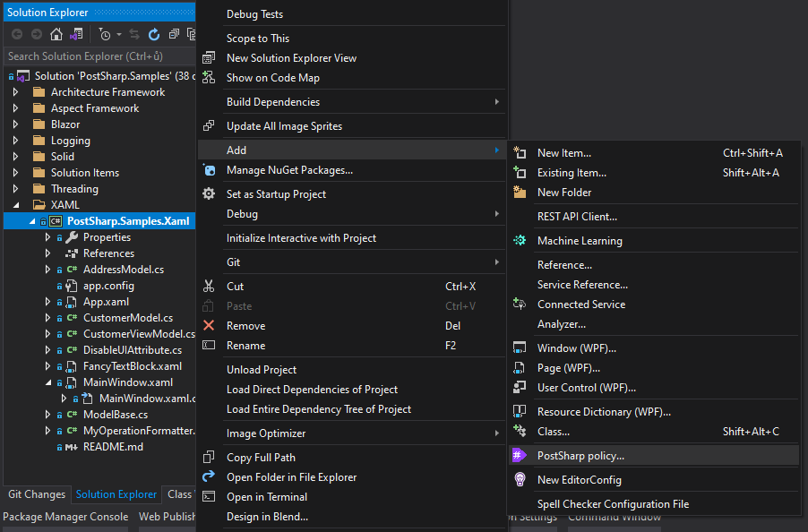This screenshot has height=532, width=808.
Task: Click the User Control (WPF) icon
Action: pos(520,387)
